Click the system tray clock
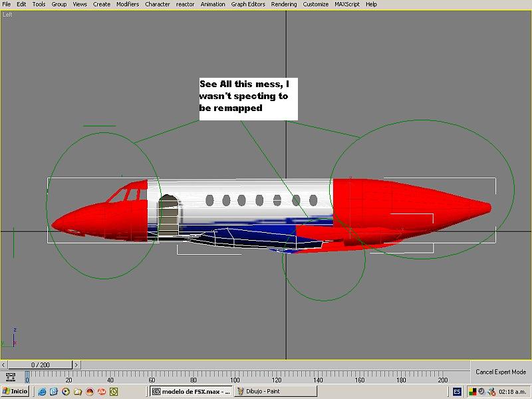532x399 pixels. 512,392
